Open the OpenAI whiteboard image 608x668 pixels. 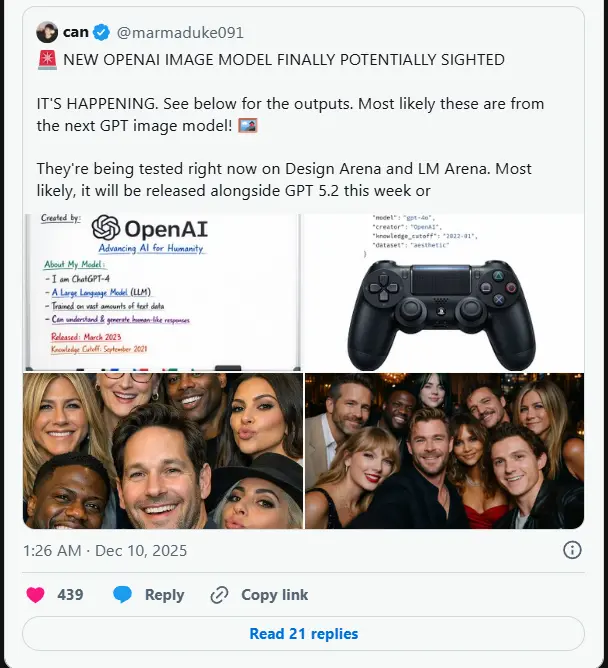[x=162, y=292]
